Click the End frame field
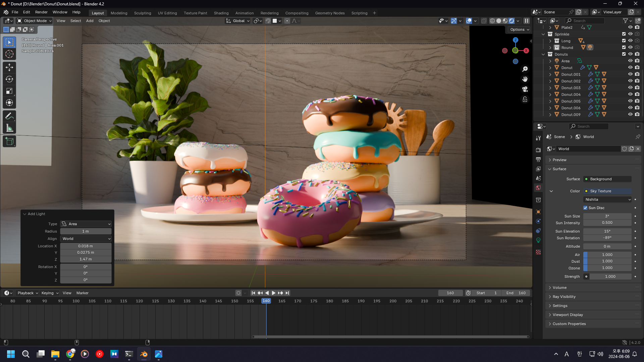644x362 pixels. pos(516,293)
